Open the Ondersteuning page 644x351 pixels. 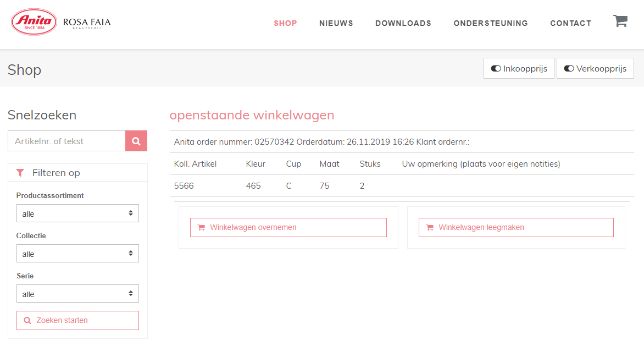[490, 23]
